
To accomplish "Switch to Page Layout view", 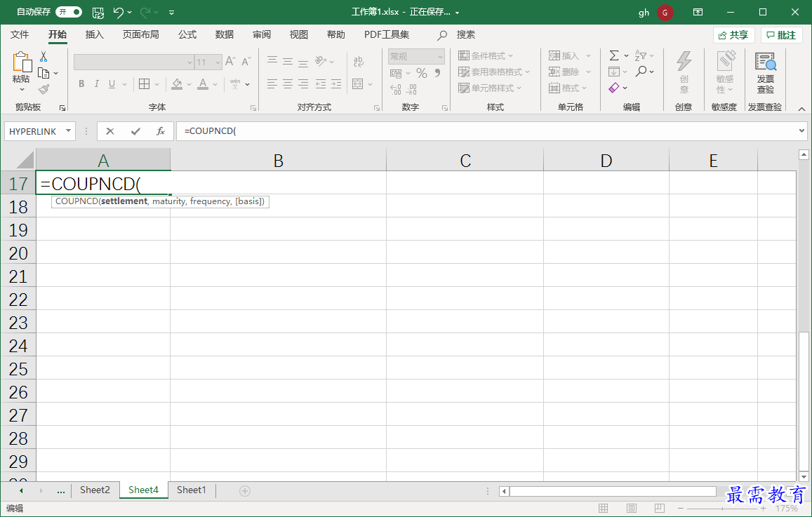I will pos(631,508).
